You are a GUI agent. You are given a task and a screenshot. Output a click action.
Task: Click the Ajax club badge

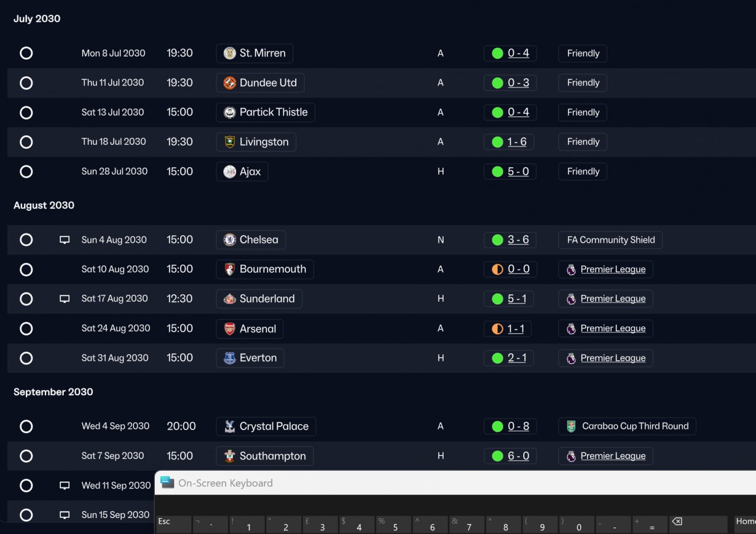coord(230,172)
